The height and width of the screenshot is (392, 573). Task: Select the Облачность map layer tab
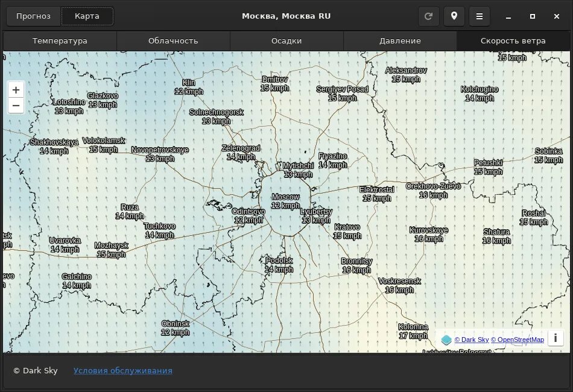(x=173, y=41)
